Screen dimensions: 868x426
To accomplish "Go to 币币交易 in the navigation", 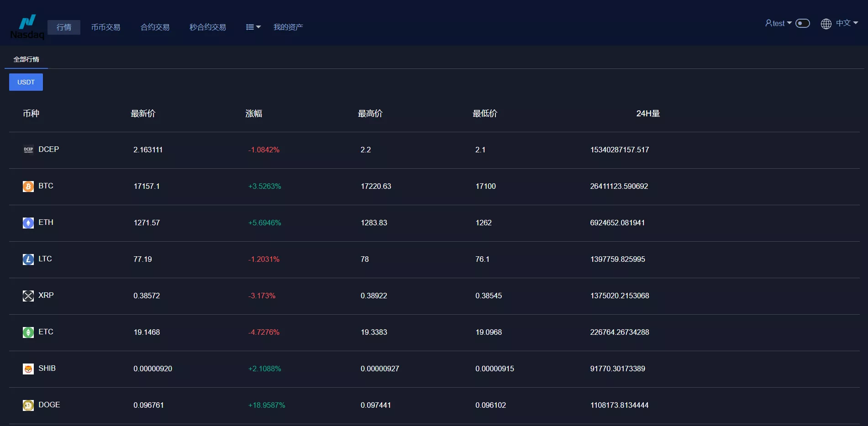I will [105, 27].
